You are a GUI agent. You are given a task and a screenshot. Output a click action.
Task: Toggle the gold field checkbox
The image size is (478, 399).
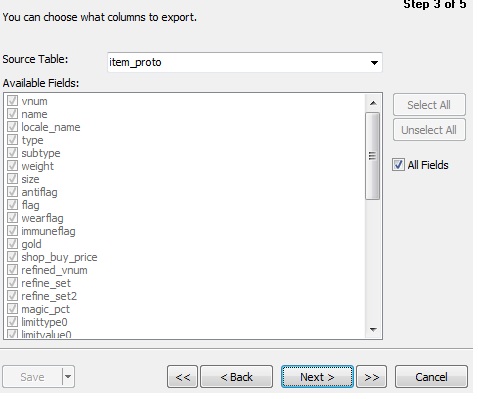click(x=12, y=244)
